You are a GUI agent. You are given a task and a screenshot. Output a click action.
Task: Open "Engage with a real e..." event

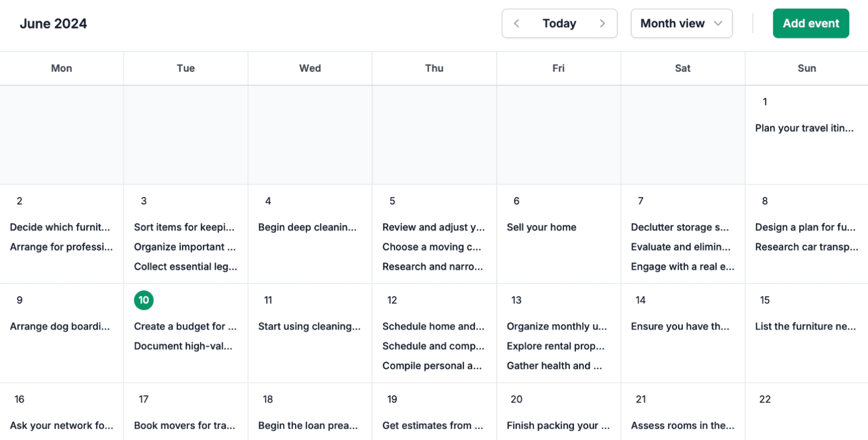(x=682, y=266)
